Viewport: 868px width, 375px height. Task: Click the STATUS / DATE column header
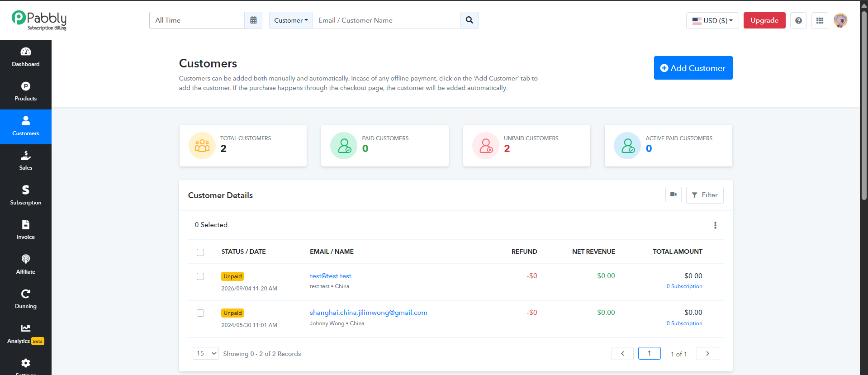tap(243, 252)
